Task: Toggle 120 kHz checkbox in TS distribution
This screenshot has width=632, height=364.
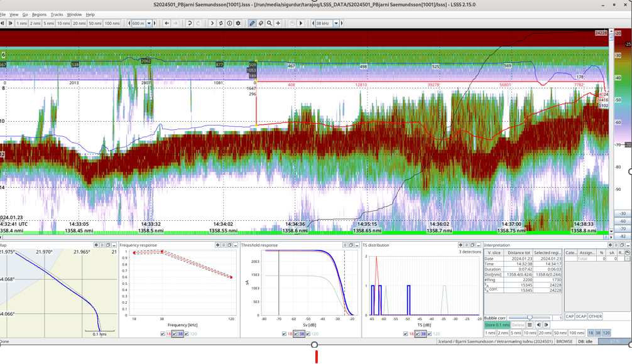Action: click(430, 334)
